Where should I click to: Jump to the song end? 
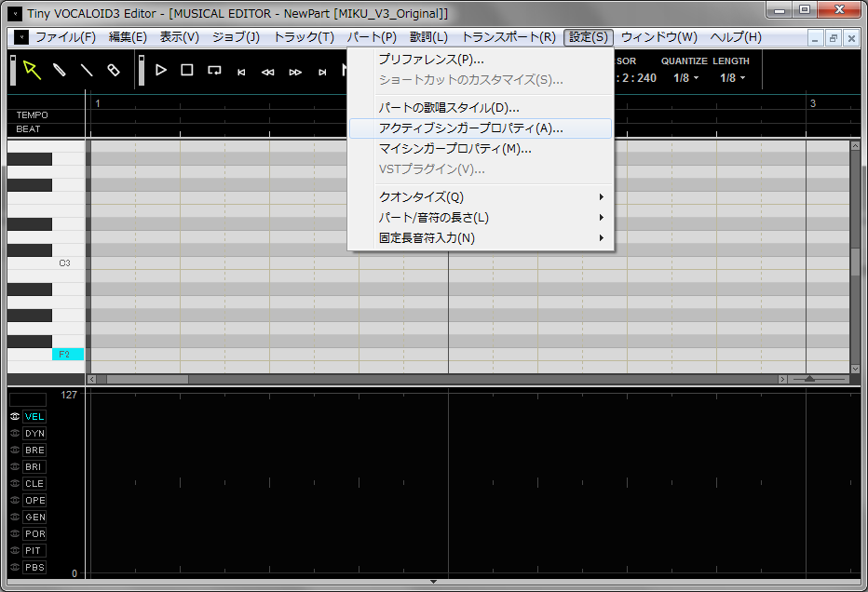(322, 72)
